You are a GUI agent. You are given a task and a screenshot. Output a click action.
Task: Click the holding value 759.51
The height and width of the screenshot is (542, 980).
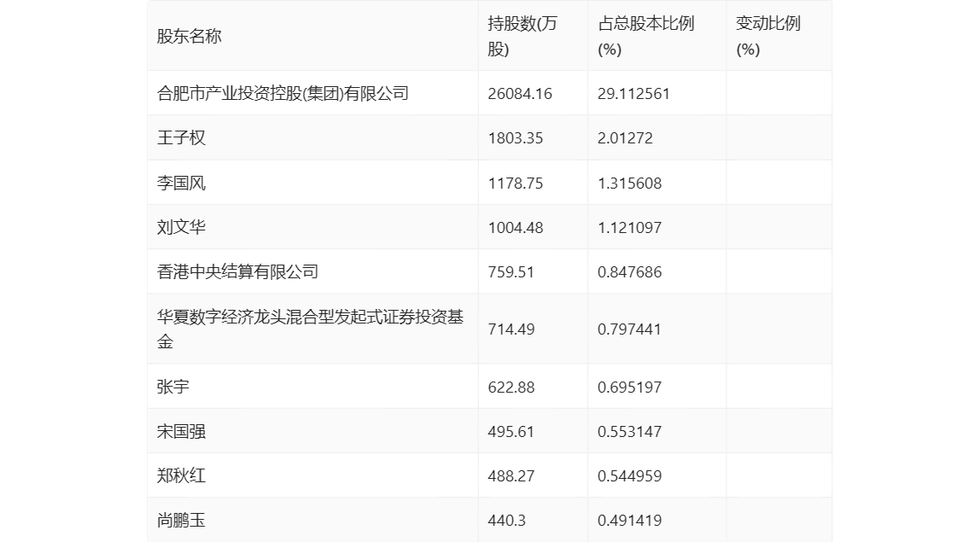(511, 272)
